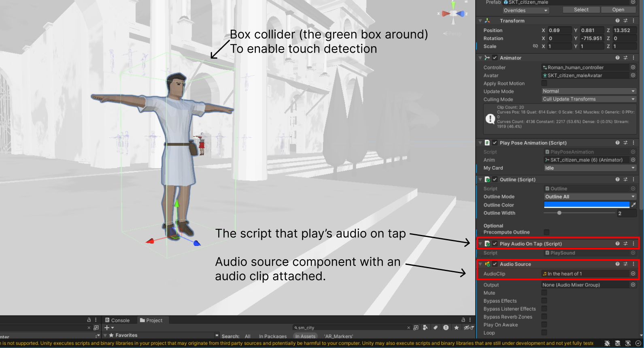The image size is (644, 348).
Task: Click the Scale constrain proportions link icon
Action: point(535,46)
